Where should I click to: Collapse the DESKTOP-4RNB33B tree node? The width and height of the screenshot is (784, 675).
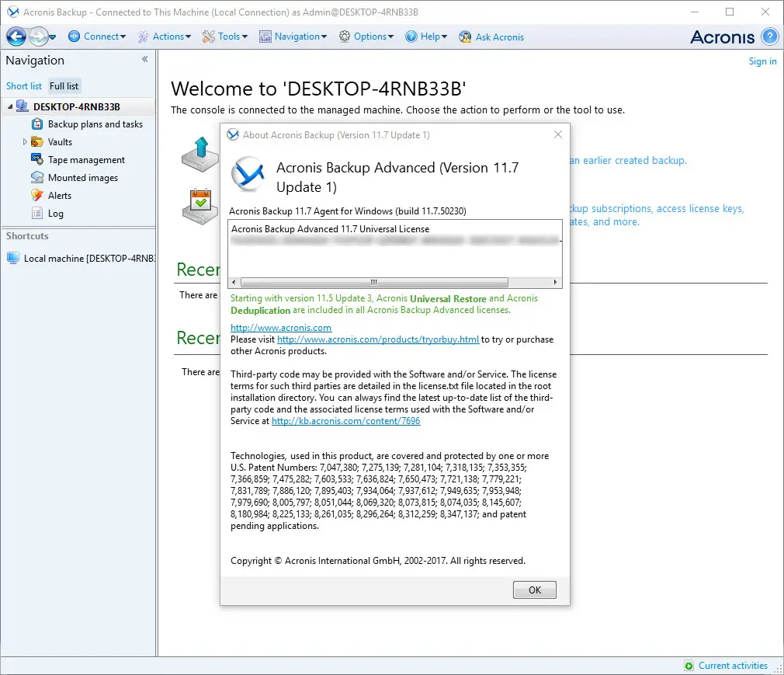10,106
